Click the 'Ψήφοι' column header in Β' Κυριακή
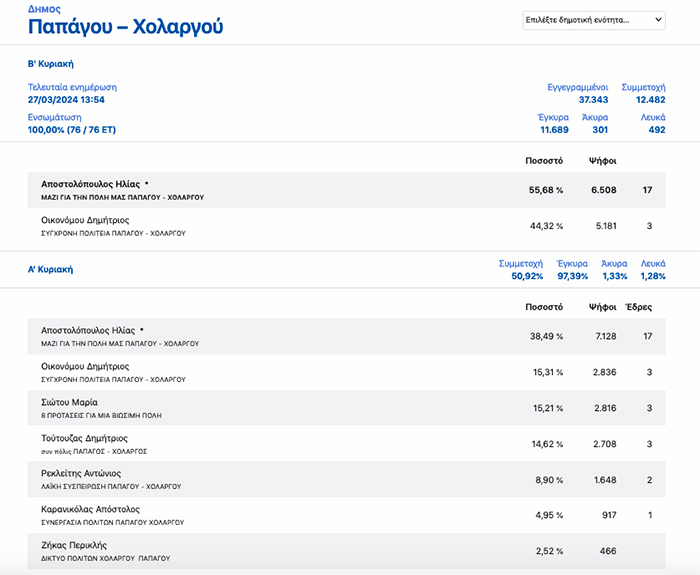The height and width of the screenshot is (575, 700). [602, 160]
